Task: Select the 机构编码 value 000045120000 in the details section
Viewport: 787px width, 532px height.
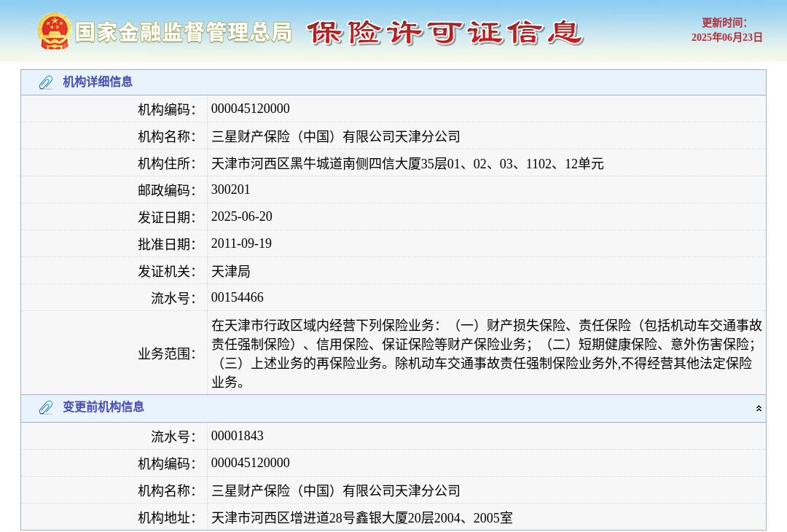Action: tap(251, 109)
